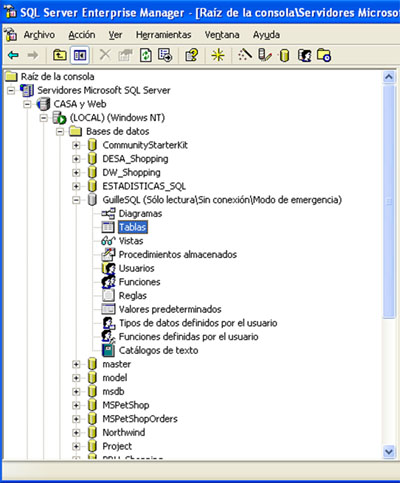This screenshot has width=400, height=483.
Task: Select Funciones definidas por el usuario
Action: coord(188,337)
